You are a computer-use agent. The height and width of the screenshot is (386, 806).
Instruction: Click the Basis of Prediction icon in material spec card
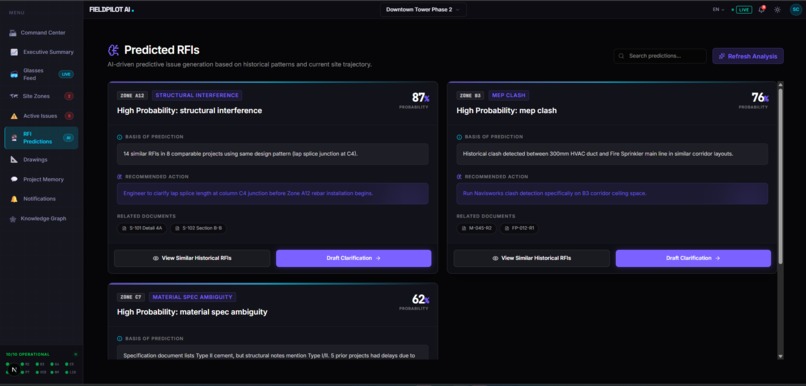click(120, 339)
